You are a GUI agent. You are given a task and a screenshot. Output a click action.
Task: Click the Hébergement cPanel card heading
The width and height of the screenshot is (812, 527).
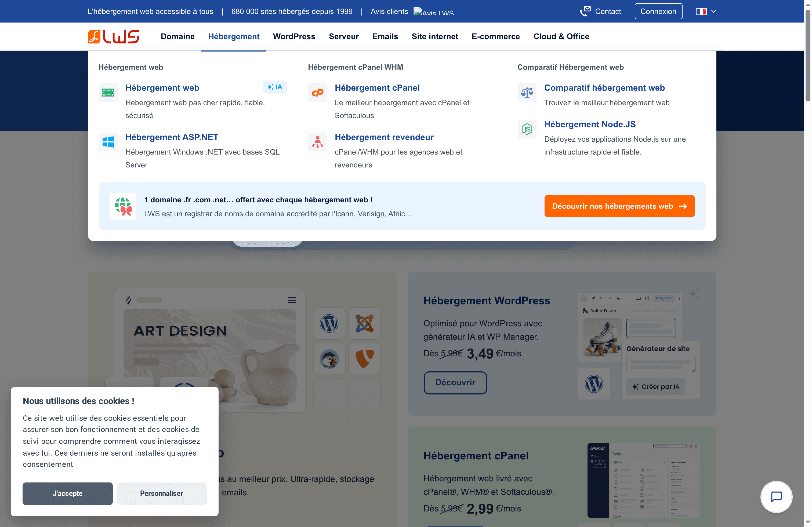tap(476, 455)
